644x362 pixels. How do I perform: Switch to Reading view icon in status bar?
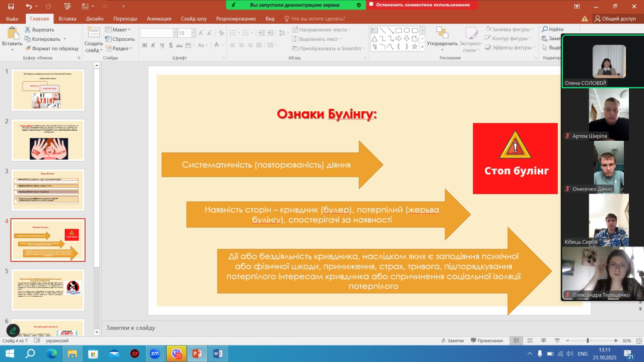coord(543,341)
